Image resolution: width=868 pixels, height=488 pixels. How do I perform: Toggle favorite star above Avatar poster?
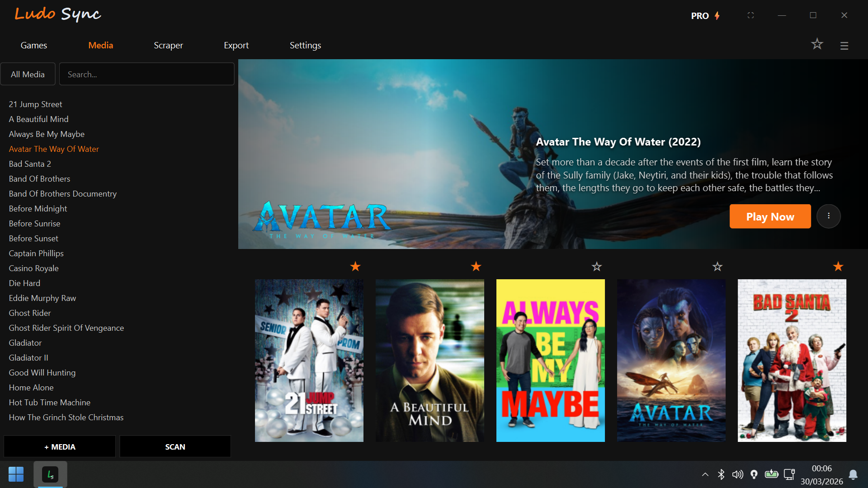pyautogui.click(x=717, y=267)
